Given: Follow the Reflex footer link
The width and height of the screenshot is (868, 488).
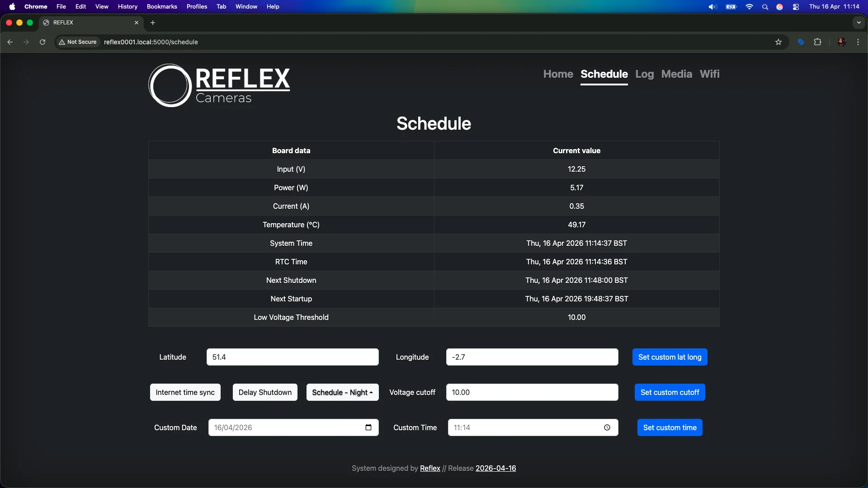Looking at the screenshot, I should tap(430, 469).
